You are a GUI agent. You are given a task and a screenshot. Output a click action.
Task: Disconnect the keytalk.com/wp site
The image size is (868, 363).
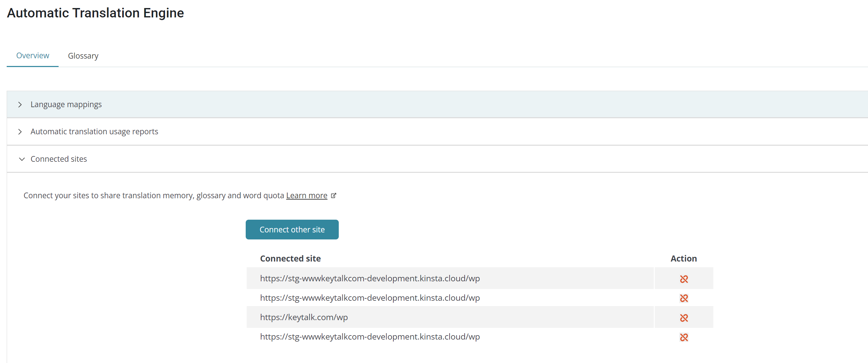tap(684, 317)
